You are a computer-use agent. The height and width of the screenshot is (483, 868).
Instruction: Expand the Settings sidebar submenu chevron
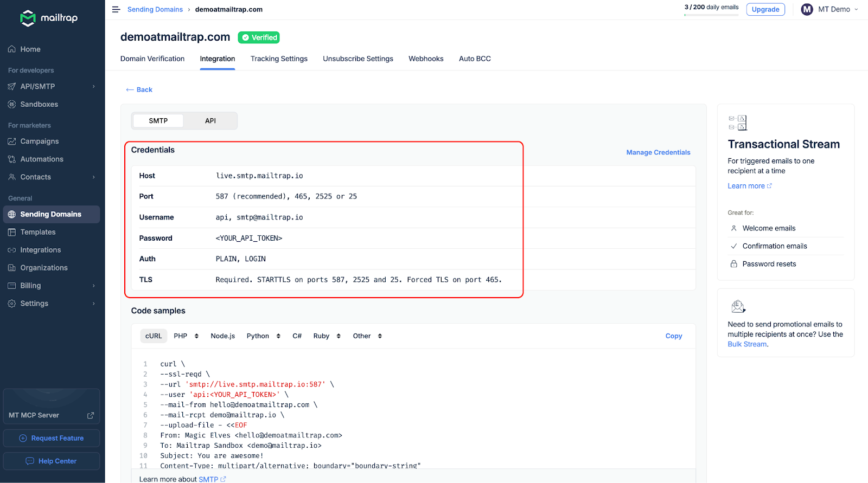tap(94, 304)
